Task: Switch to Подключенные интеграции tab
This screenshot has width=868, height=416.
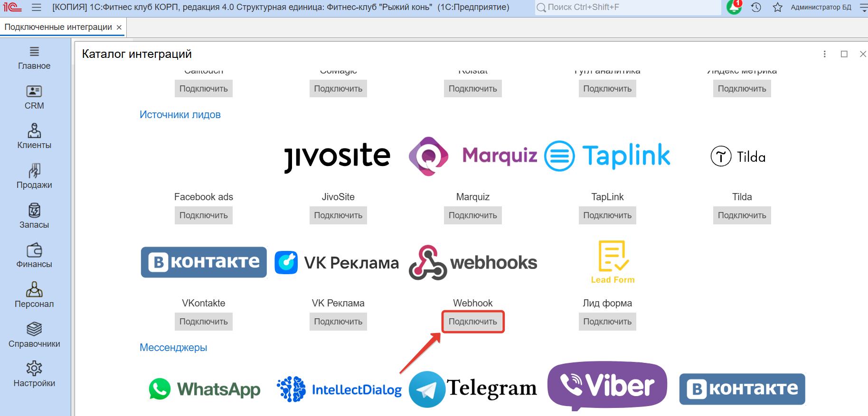Action: click(58, 27)
